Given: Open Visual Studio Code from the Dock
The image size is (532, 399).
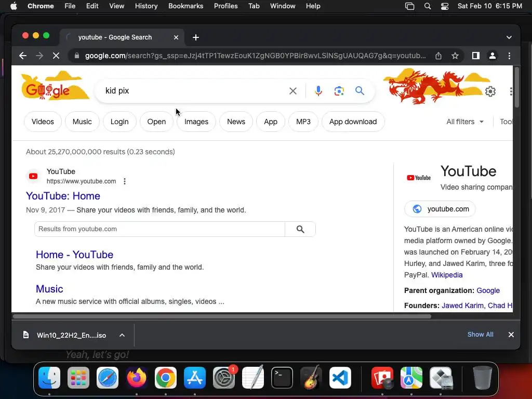Looking at the screenshot, I should click(x=340, y=378).
